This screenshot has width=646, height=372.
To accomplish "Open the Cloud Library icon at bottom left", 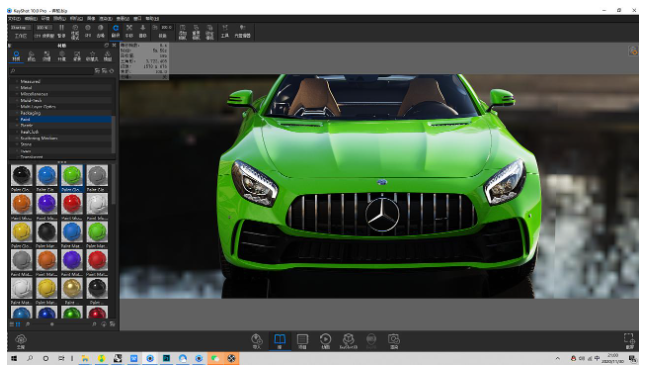I will (x=21, y=341).
